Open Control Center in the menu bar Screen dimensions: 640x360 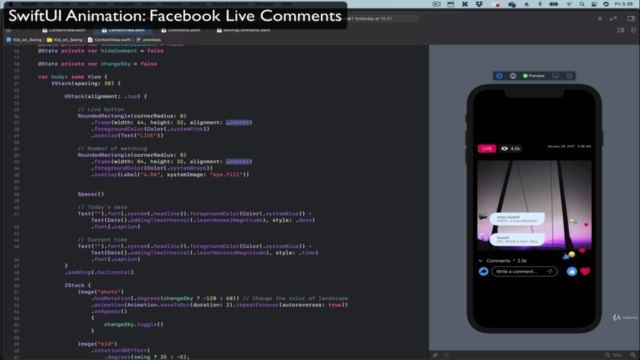594,4
